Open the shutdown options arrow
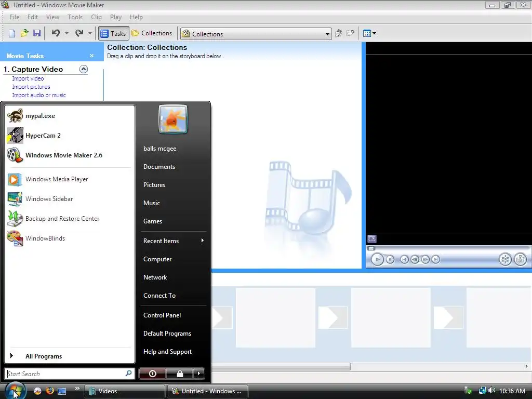The height and width of the screenshot is (399, 532). tap(199, 374)
